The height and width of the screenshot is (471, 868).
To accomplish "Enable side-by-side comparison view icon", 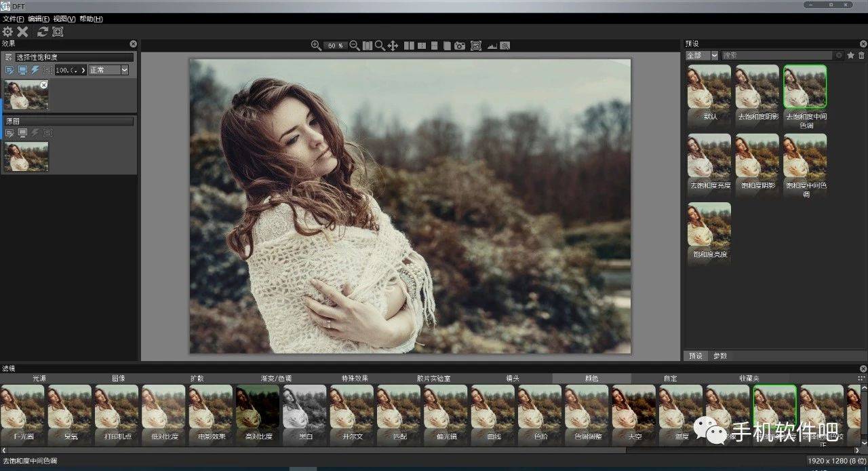I will click(x=409, y=45).
